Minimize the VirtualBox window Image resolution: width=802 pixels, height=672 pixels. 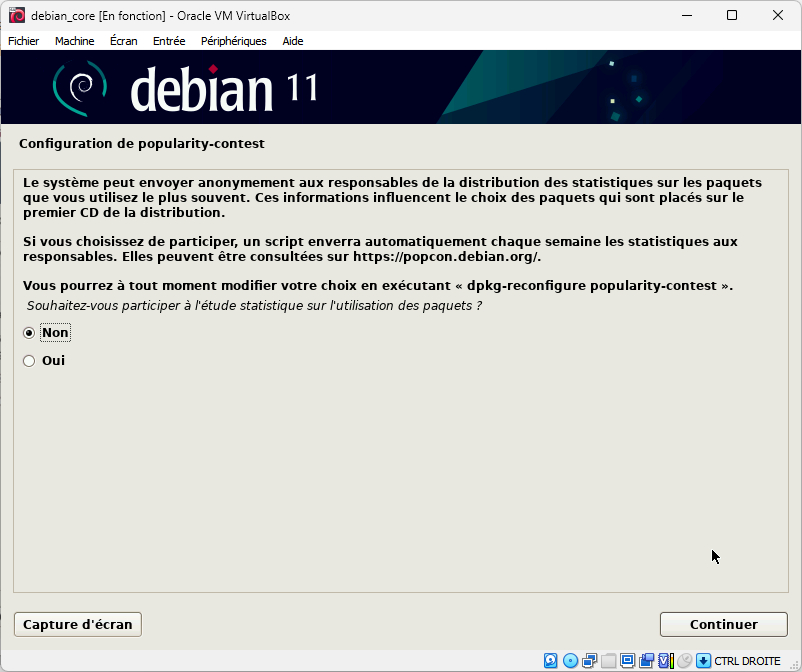coord(687,15)
